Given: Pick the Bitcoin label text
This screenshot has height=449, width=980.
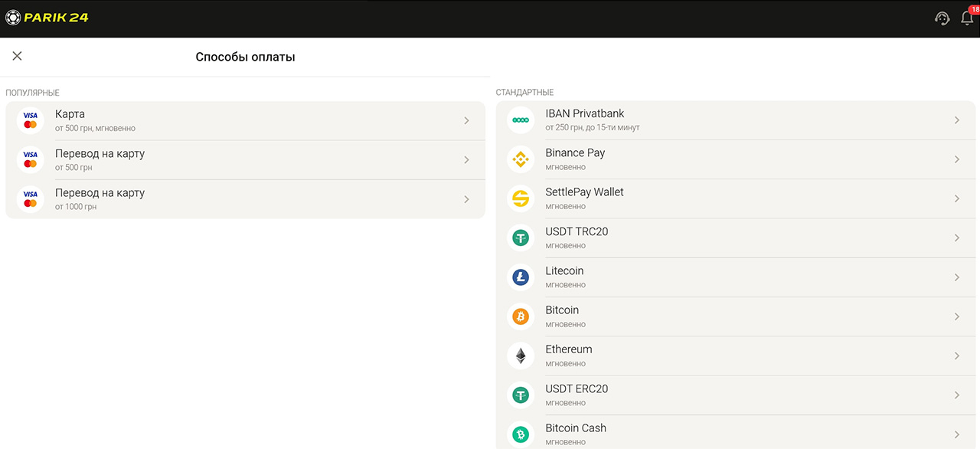Looking at the screenshot, I should [562, 310].
